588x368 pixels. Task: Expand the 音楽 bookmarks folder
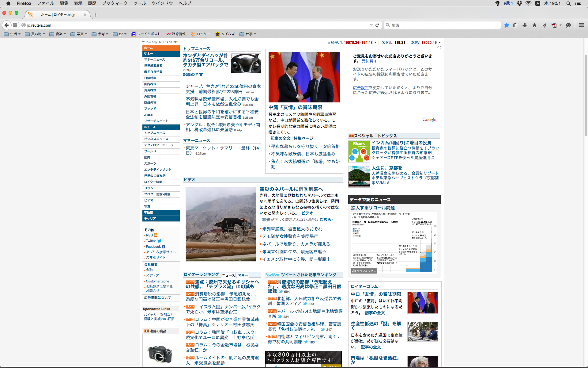tap(58, 34)
